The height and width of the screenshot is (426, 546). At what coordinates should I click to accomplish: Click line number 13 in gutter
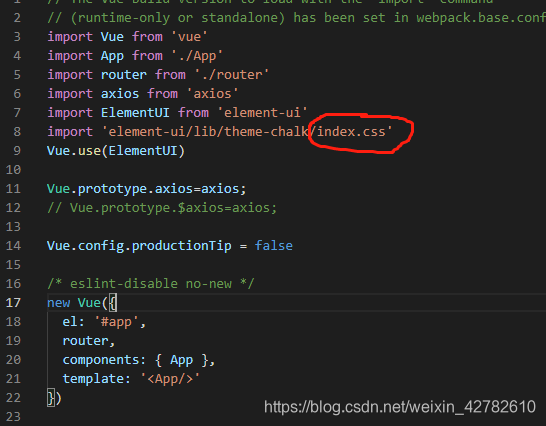tap(13, 227)
